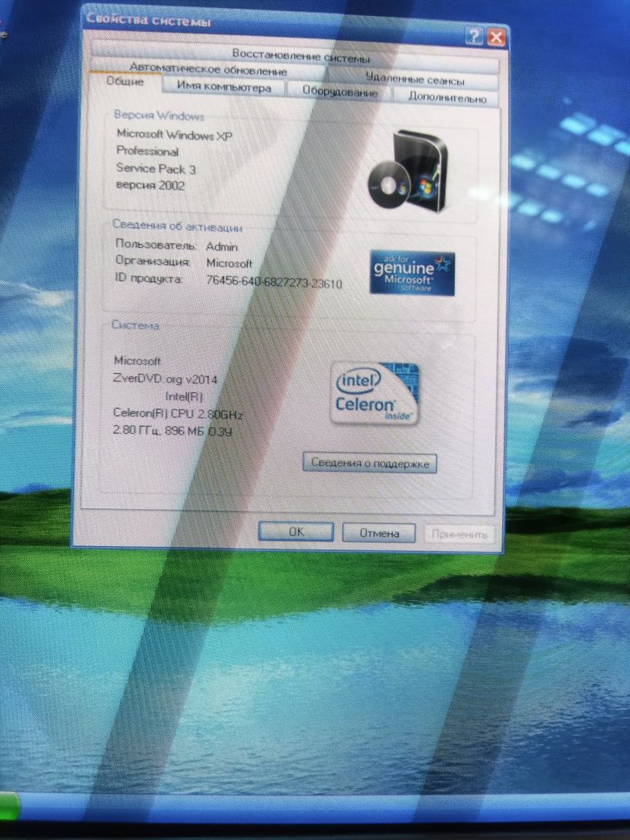Cancel with the Отмена button
The image size is (630, 840).
378,533
